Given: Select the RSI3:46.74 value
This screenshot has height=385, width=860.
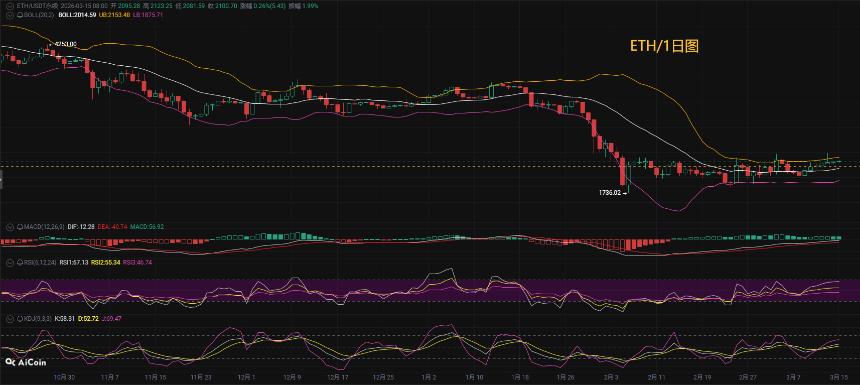Looking at the screenshot, I should tap(137, 263).
